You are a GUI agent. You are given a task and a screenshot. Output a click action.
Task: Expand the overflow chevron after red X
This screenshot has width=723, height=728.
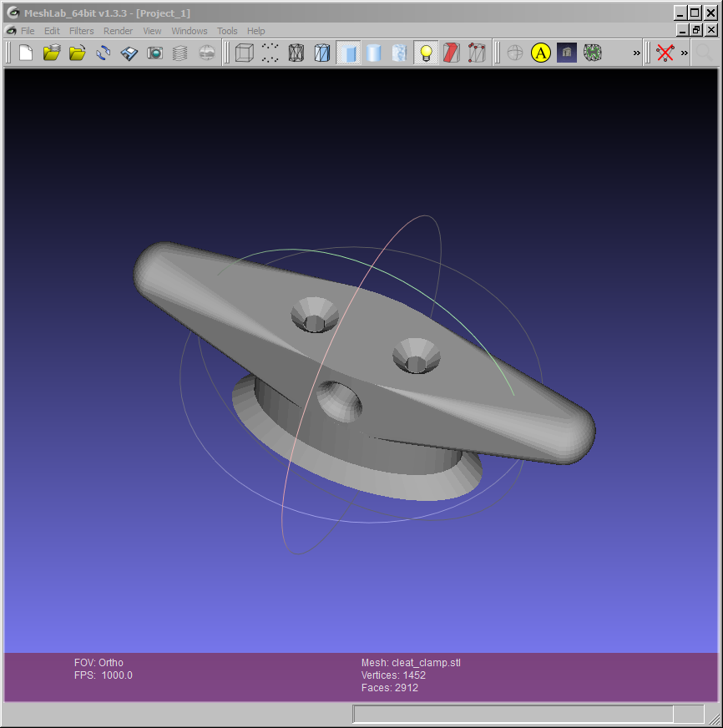pyautogui.click(x=685, y=53)
